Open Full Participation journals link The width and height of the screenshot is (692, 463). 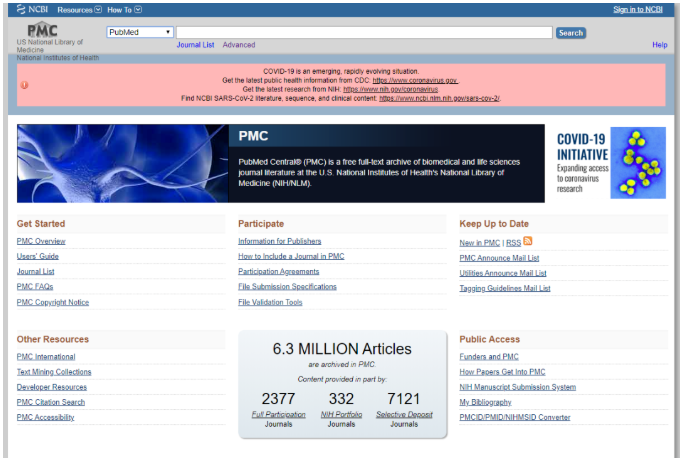point(278,414)
